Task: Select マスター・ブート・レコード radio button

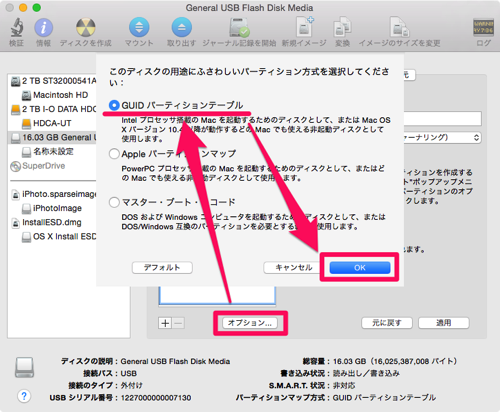Action: 114,202
